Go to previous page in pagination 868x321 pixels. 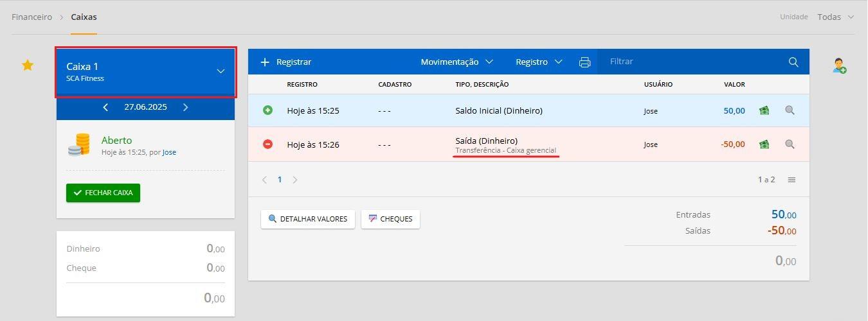[264, 180]
